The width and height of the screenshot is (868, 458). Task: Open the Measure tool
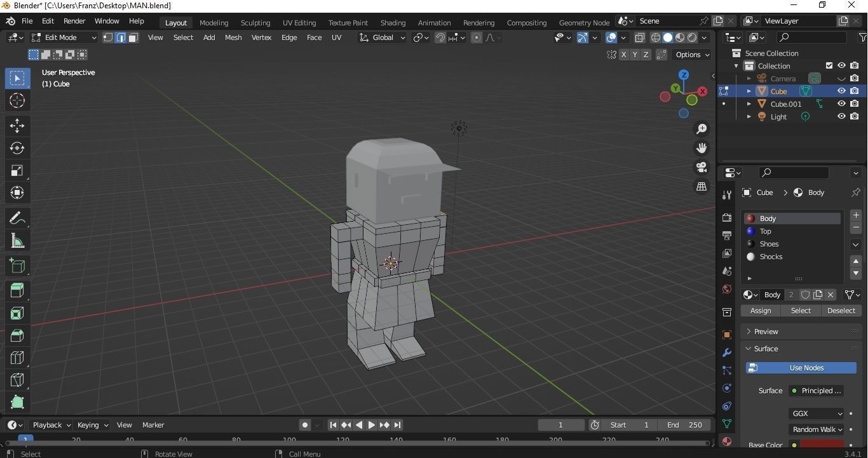pos(17,239)
